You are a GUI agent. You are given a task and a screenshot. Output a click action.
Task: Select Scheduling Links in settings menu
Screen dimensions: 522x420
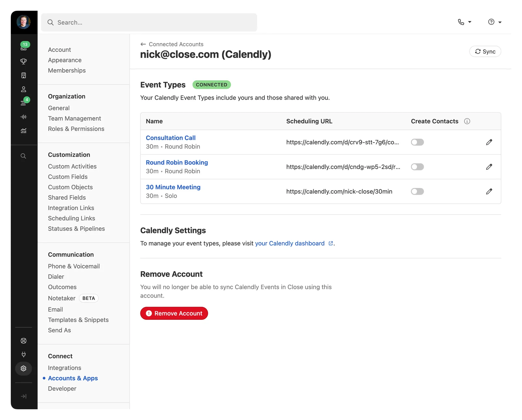coord(71,218)
